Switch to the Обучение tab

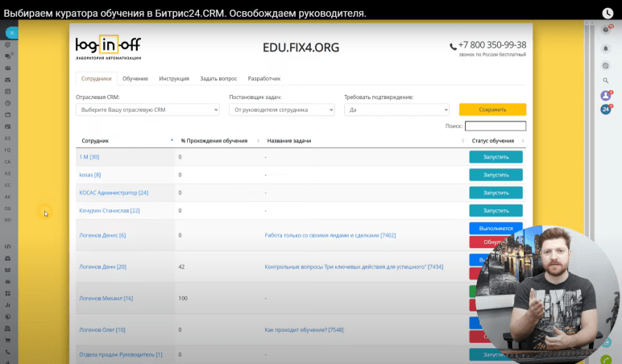click(x=135, y=78)
